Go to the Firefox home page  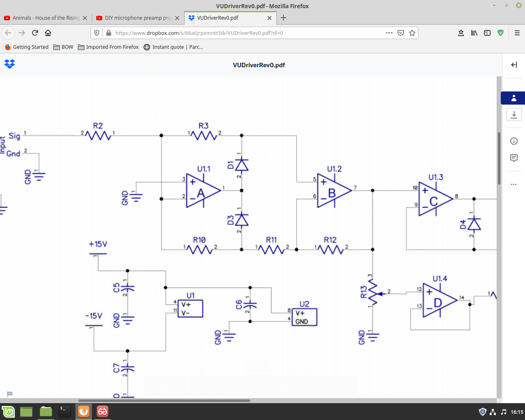[x=48, y=33]
